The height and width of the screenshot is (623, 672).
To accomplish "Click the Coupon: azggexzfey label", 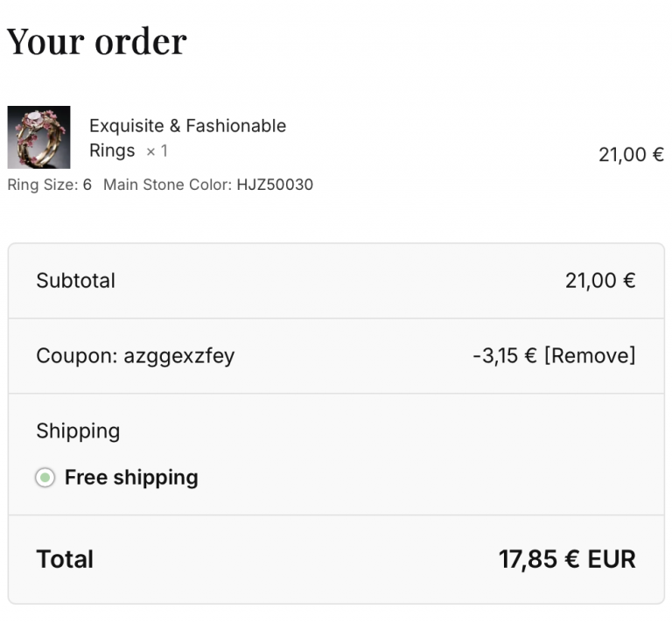I will click(x=135, y=356).
